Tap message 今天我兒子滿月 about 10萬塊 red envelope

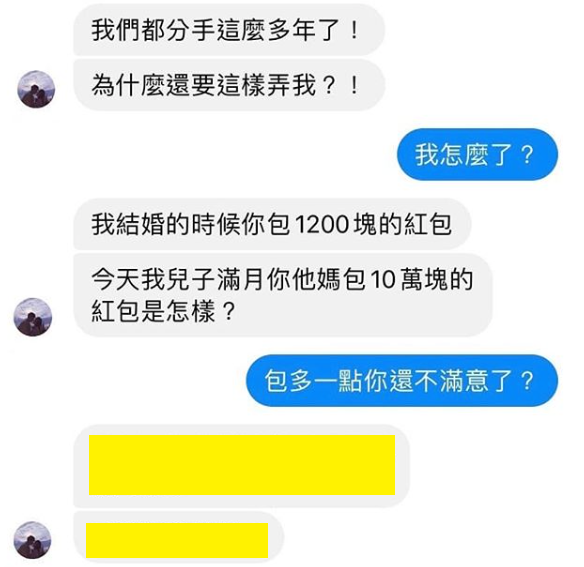click(x=283, y=295)
